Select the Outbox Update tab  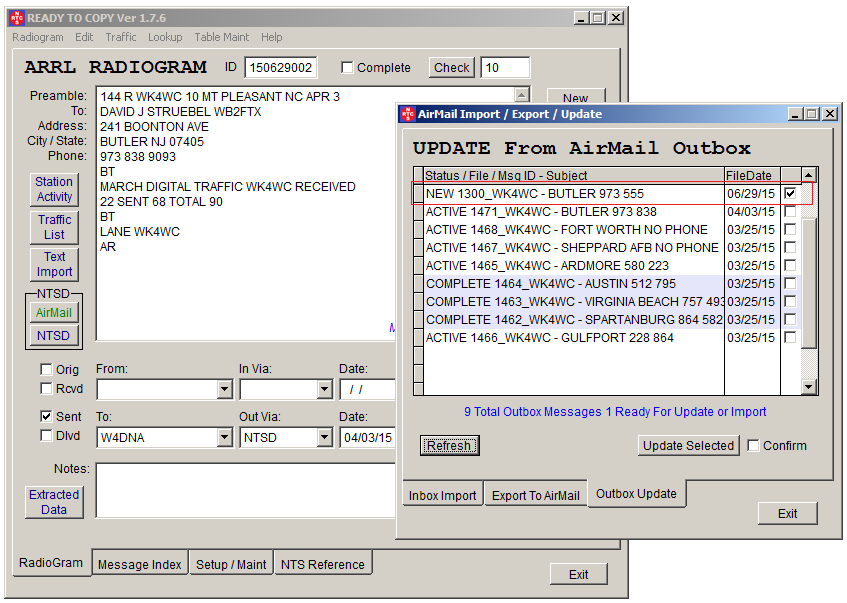click(636, 493)
